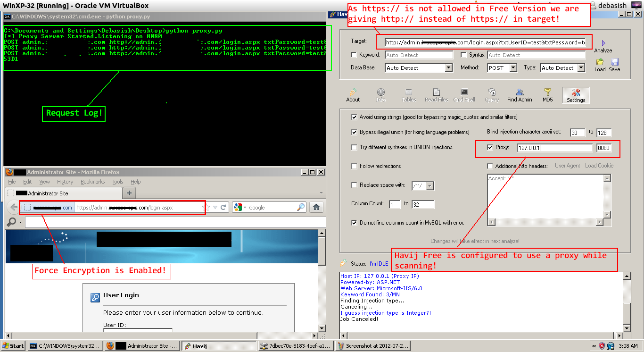Open the Tables tab in Havij
This screenshot has width=644, height=352.
(x=408, y=95)
